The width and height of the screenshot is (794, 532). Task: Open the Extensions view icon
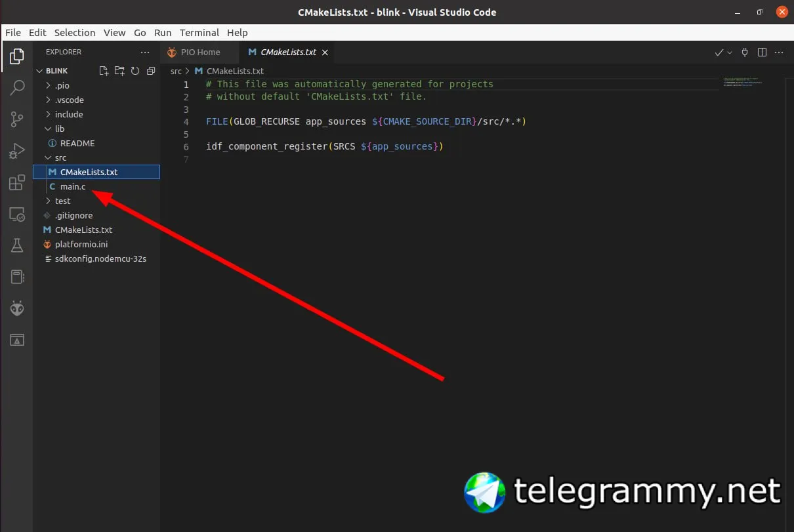[17, 182]
